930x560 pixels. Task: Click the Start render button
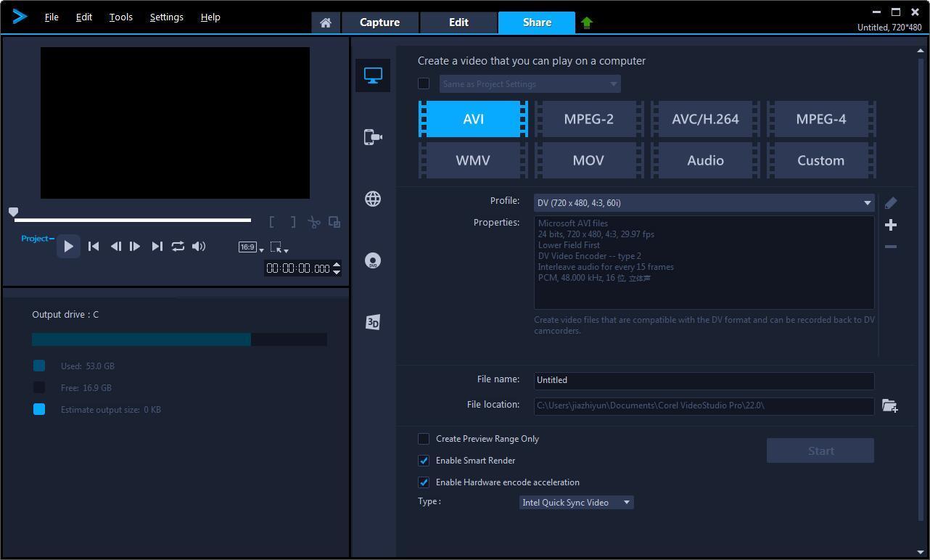point(820,451)
